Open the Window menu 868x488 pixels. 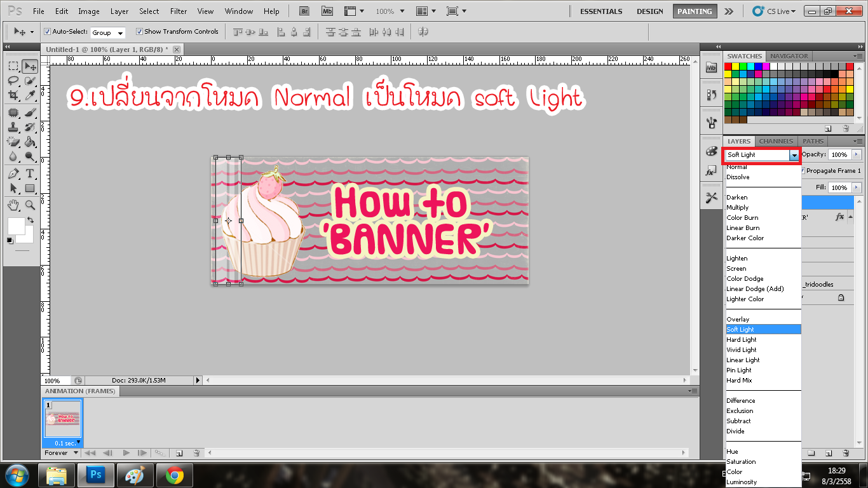tap(239, 11)
